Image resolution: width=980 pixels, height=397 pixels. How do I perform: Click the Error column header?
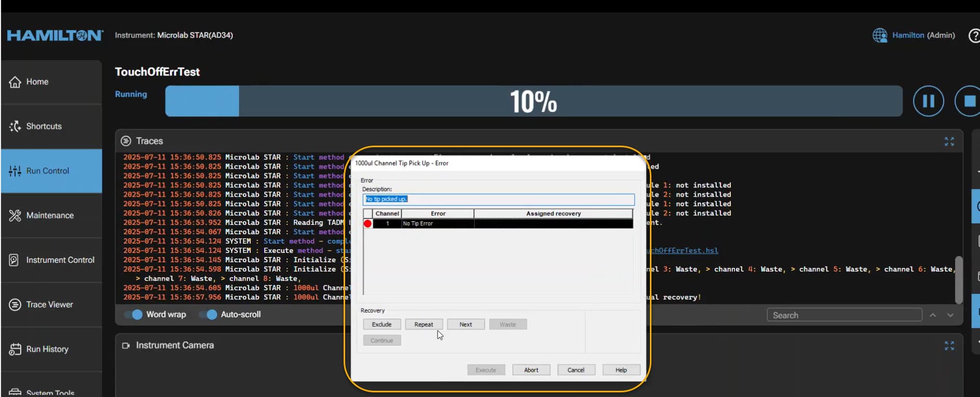(438, 214)
